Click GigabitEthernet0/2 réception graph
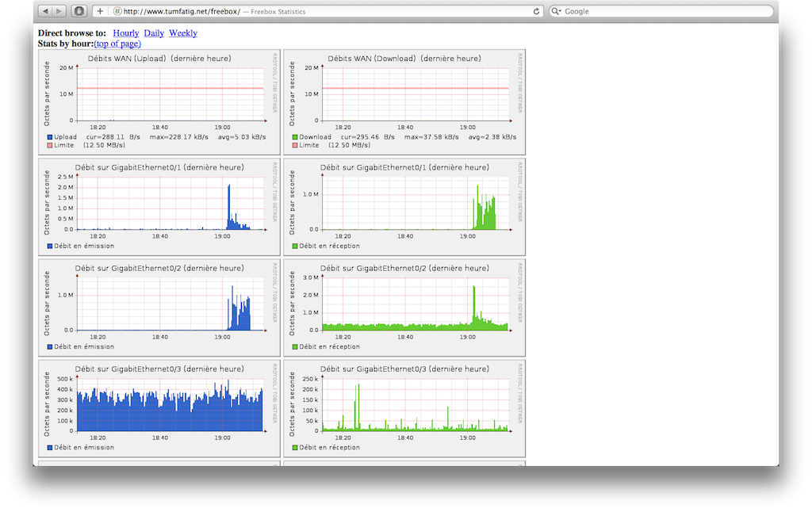812x512 pixels. click(x=404, y=308)
